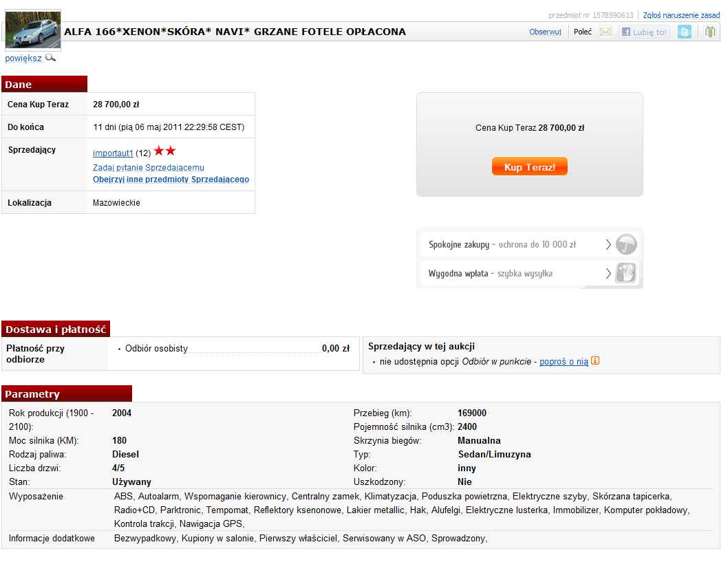Screen dimensions: 728x562
Task: Click the Facebook 'Lubię to!' button
Action: tap(644, 32)
